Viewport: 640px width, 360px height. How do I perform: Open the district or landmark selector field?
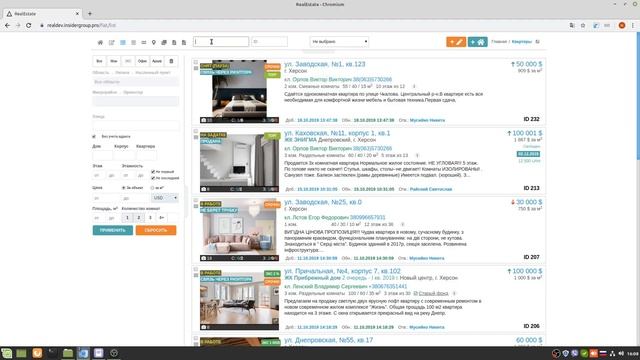136,101
